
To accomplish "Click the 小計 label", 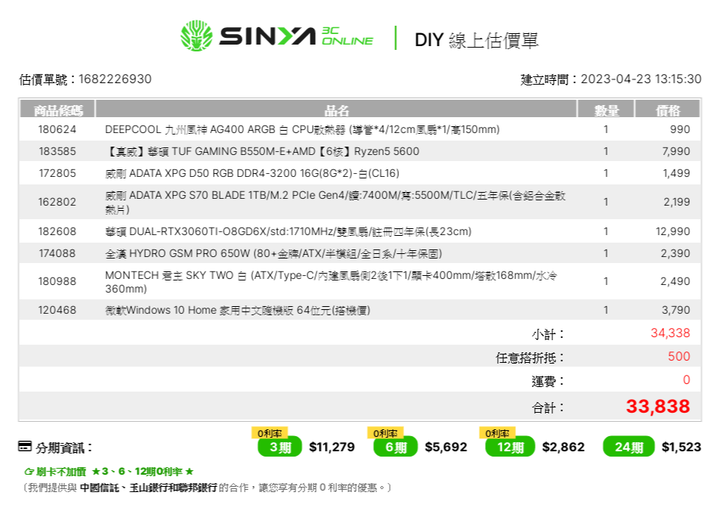I will (548, 334).
